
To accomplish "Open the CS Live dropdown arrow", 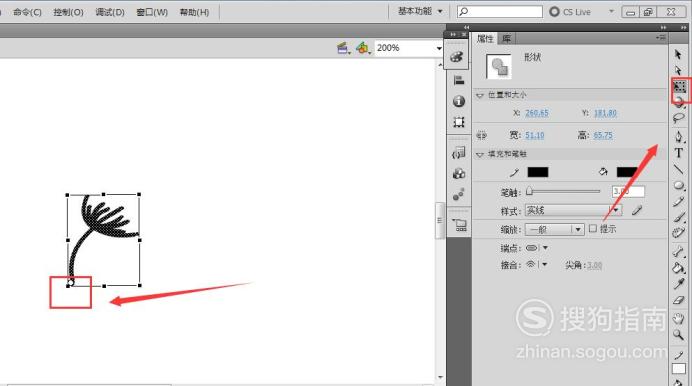I will coord(611,11).
